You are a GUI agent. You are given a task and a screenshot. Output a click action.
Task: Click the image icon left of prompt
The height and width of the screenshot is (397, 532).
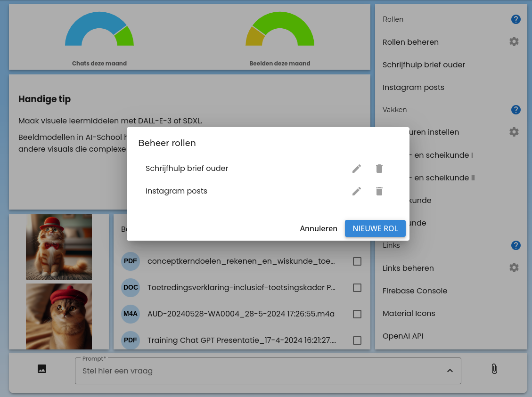click(42, 369)
